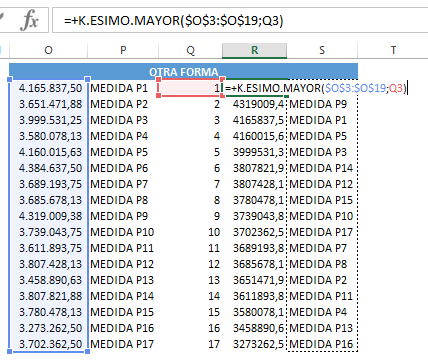
Task: Click MEDIDA P3 in column P
Action: 119,120
